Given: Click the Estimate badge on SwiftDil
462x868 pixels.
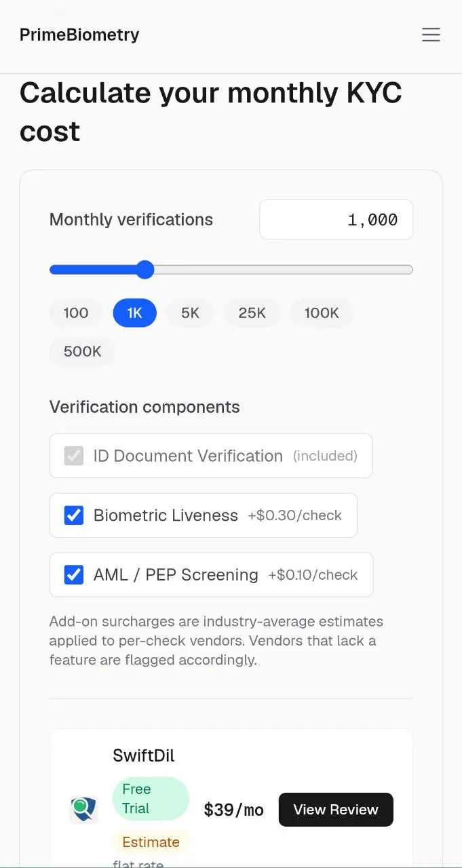Looking at the screenshot, I should [x=151, y=842].
